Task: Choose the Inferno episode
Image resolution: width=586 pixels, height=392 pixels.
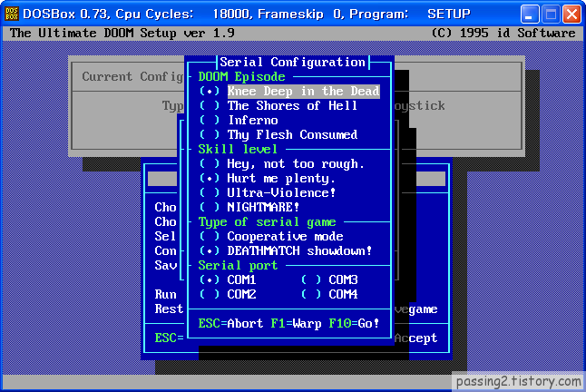Action: tap(239, 121)
